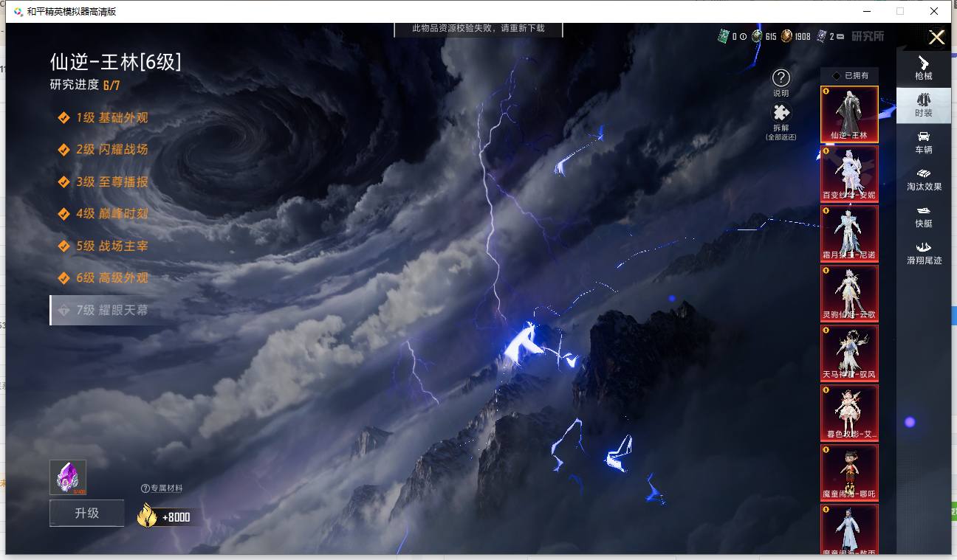The width and height of the screenshot is (957, 560).
Task: Click the 升级 upgrade button
Action: (87, 513)
